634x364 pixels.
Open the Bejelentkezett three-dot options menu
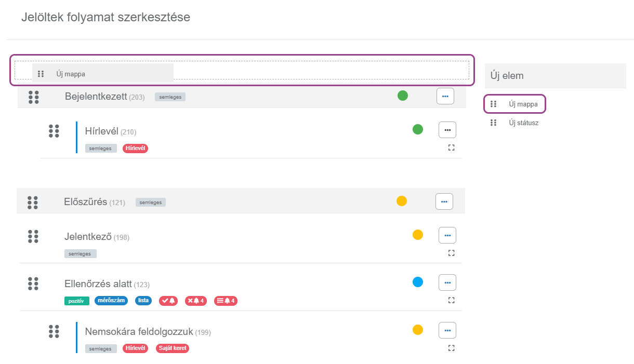click(445, 96)
